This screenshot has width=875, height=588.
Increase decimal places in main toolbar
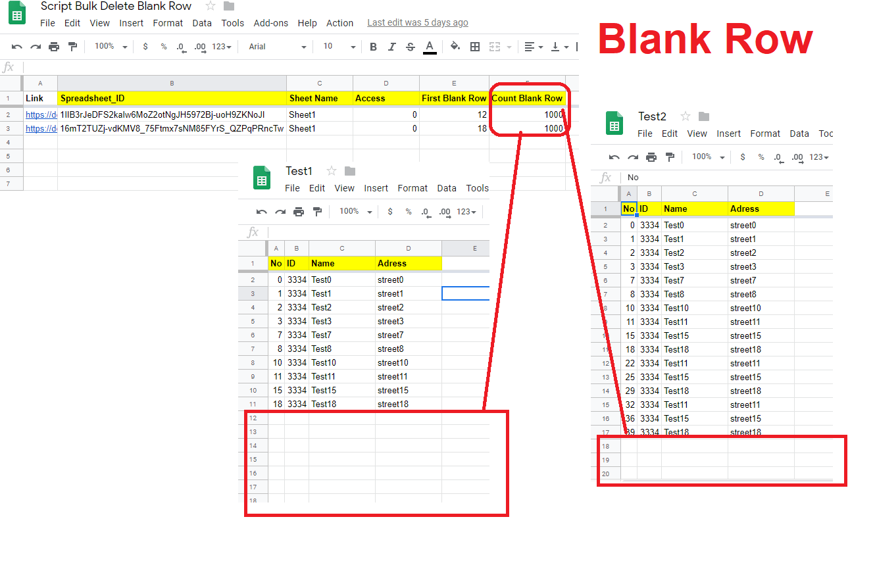click(x=200, y=47)
